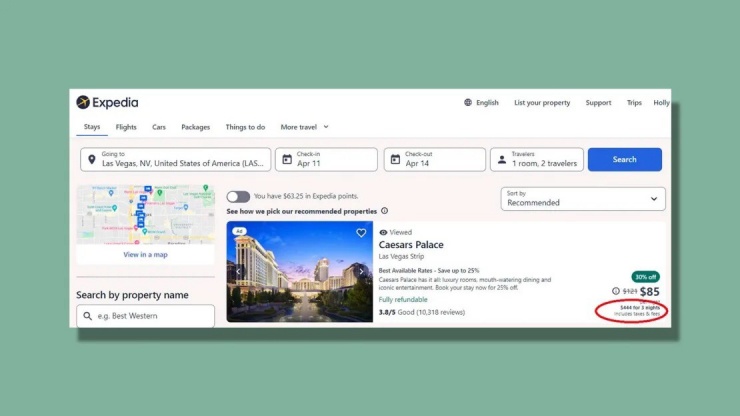The width and height of the screenshot is (740, 416).
Task: Click the 30% off badge
Action: (645, 277)
